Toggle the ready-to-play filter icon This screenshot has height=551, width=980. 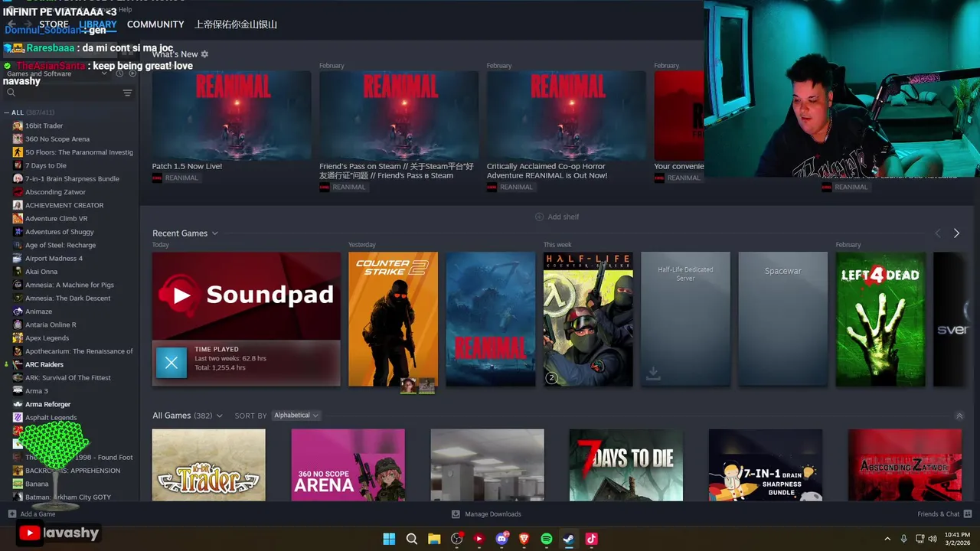(132, 73)
